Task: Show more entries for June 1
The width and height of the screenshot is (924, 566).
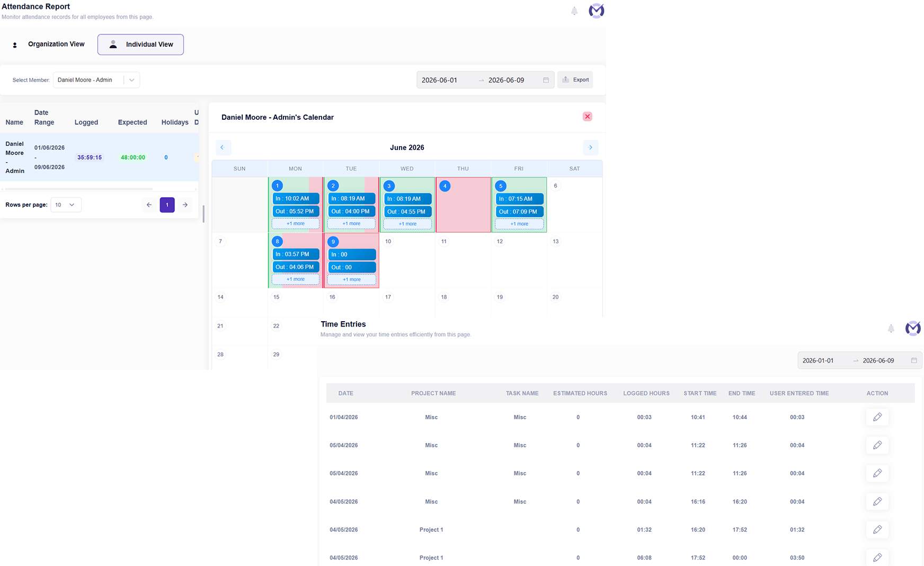Action: coord(296,224)
